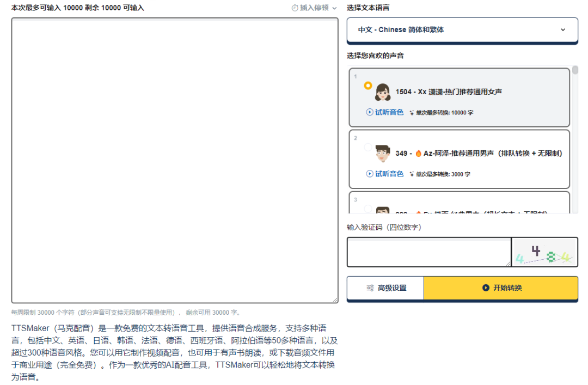Play 试听音色 preview for 潇潇 voice
This screenshot has height=385, width=588.
tap(385, 112)
